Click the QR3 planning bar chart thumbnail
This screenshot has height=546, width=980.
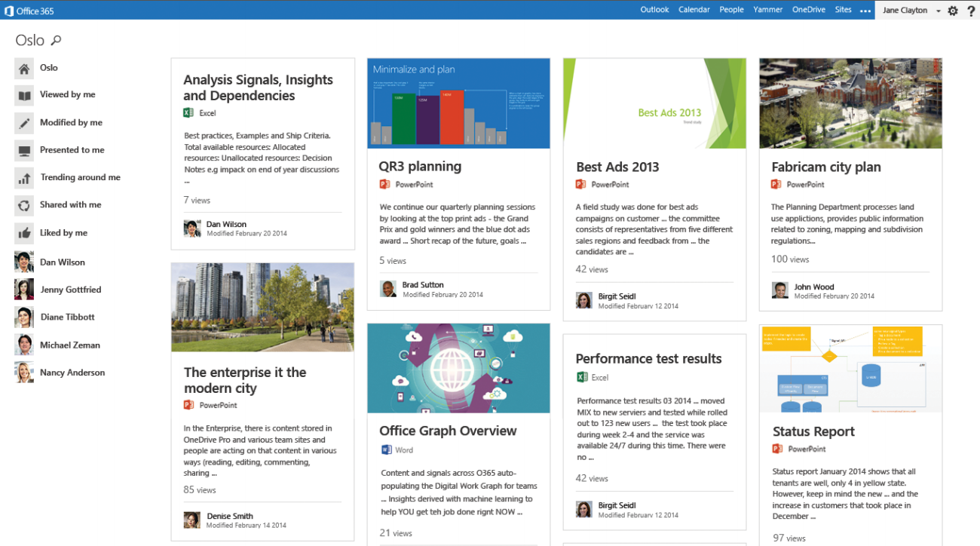pyautogui.click(x=458, y=103)
